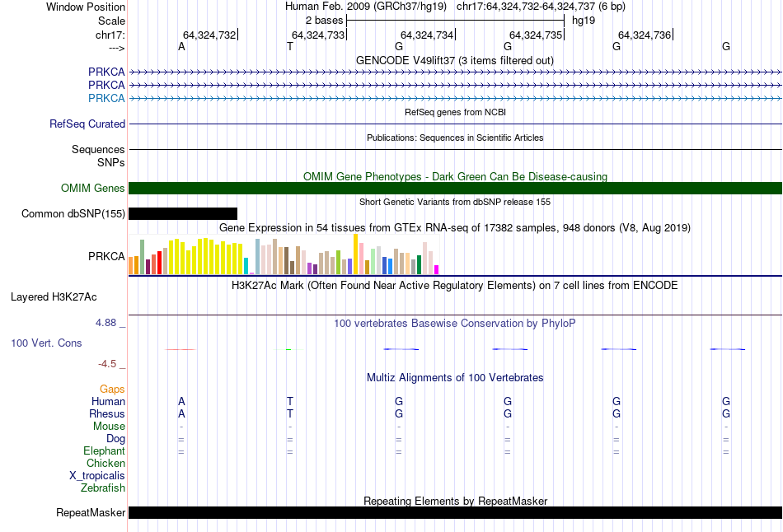The image size is (783, 532).
Task: Click the -4.5 PhyloP lower scale value
Action: [107, 364]
